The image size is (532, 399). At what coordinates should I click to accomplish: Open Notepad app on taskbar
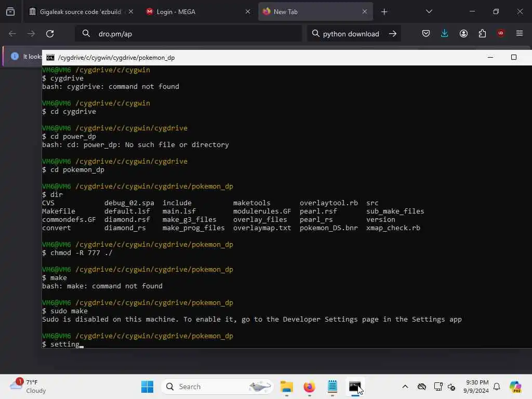pyautogui.click(x=332, y=387)
